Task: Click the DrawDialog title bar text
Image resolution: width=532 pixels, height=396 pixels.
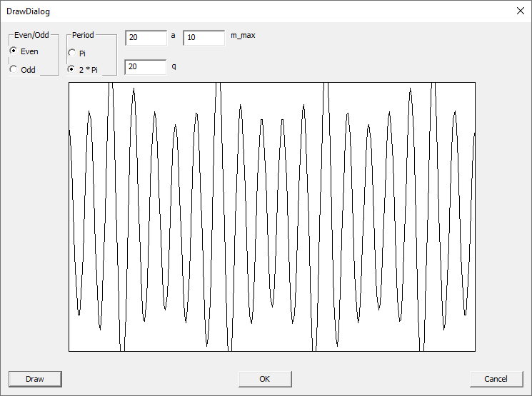Action: [29, 11]
